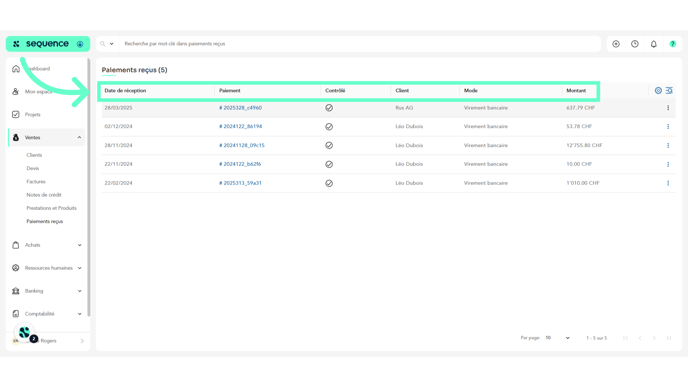
Task: Focus the keyword search field for paiements reçus
Action: tap(360, 44)
